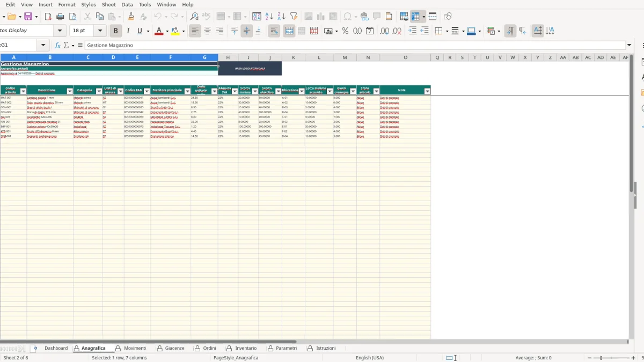Open the Data menu
This screenshot has width=644, height=362.
click(127, 4)
